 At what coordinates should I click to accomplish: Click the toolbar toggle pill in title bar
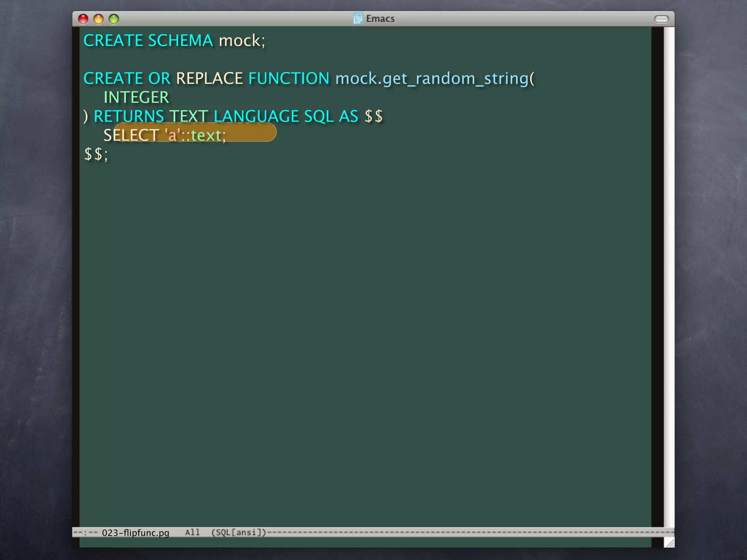(661, 19)
